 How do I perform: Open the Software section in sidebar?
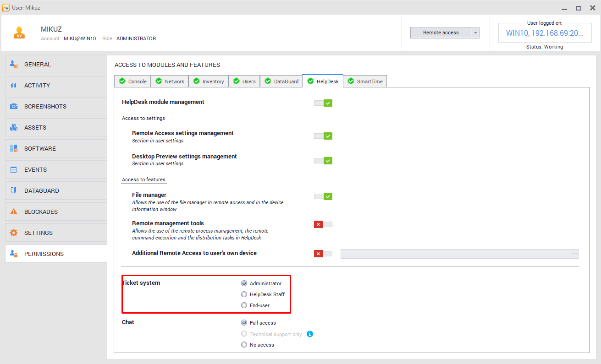[x=40, y=148]
